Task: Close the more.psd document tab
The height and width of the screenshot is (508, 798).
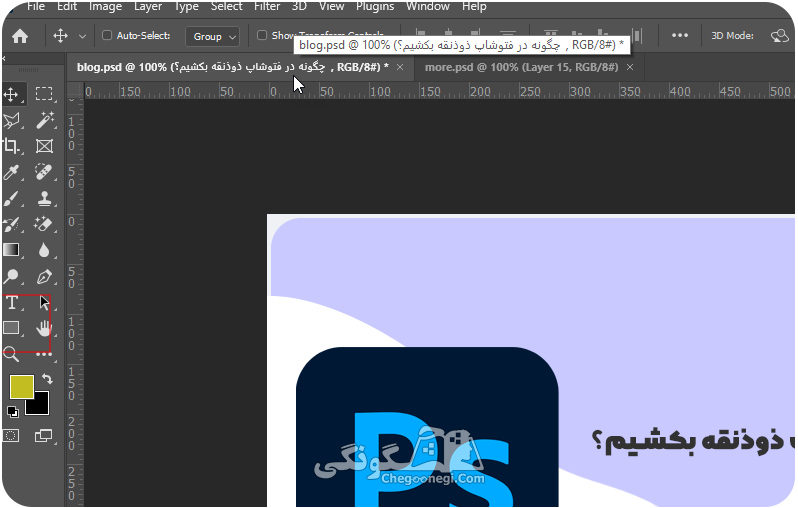Action: point(630,67)
